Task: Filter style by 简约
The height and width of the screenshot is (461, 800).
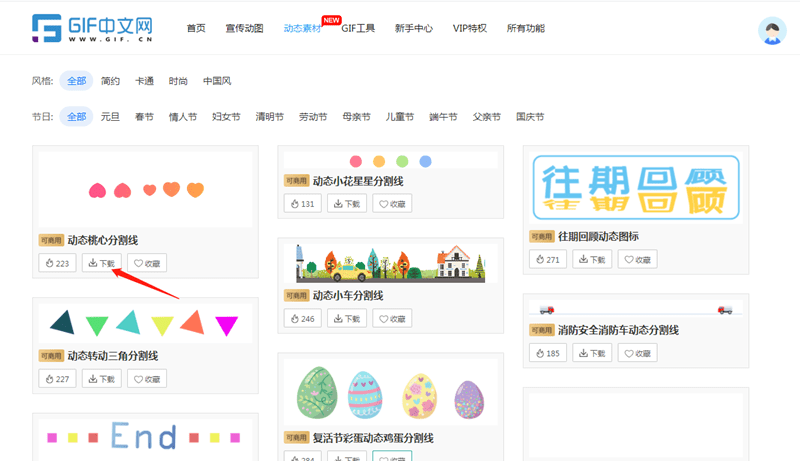Action: (x=110, y=81)
